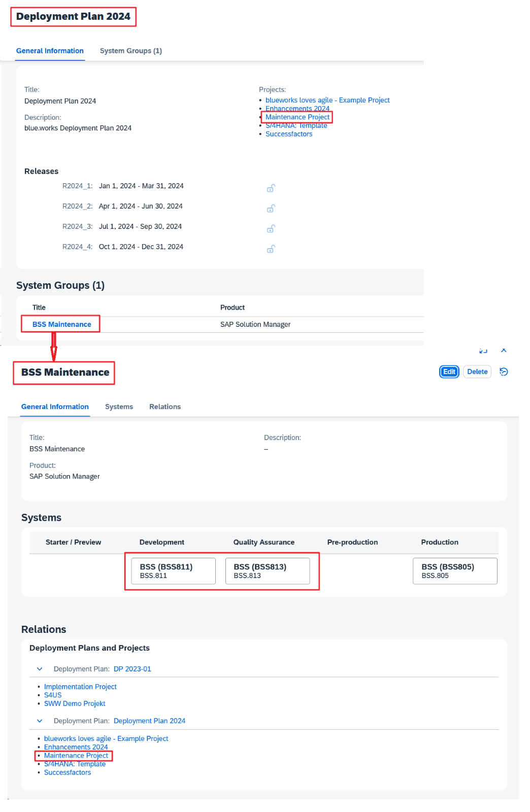Click the unlock icon for release R2024_4
This screenshot has height=812, width=530.
click(x=271, y=249)
